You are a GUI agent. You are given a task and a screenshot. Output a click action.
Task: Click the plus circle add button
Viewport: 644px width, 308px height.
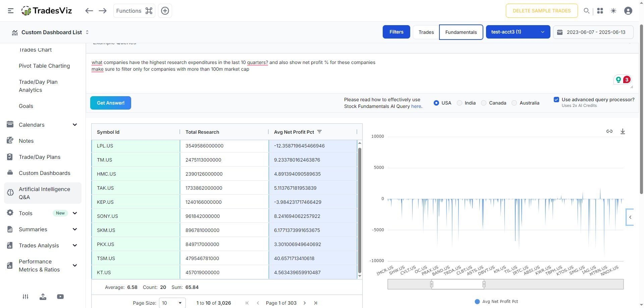click(165, 11)
